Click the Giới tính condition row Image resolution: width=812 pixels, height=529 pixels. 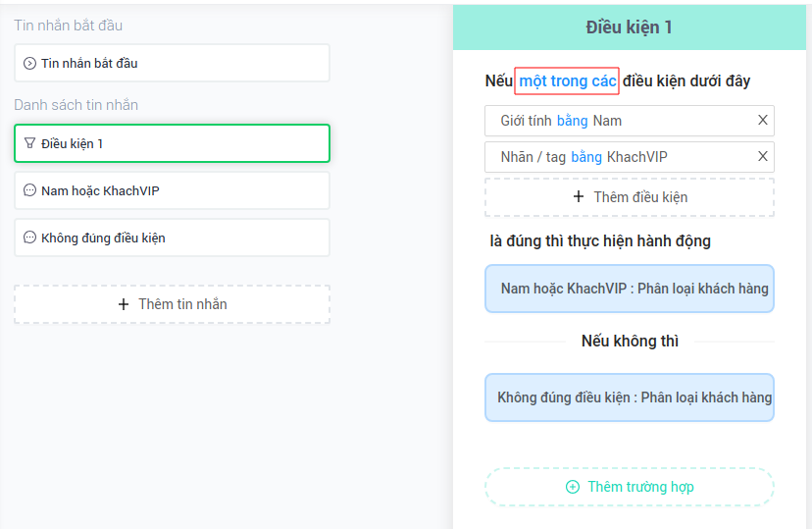click(x=630, y=121)
